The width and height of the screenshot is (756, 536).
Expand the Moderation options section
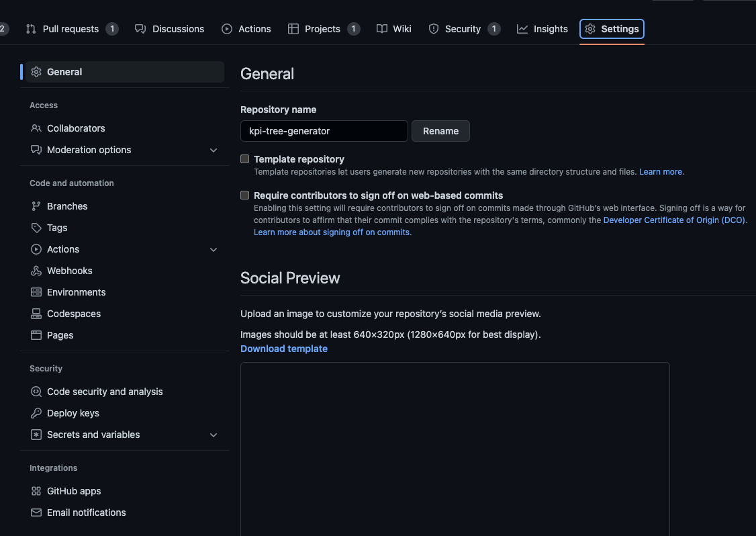coord(214,150)
